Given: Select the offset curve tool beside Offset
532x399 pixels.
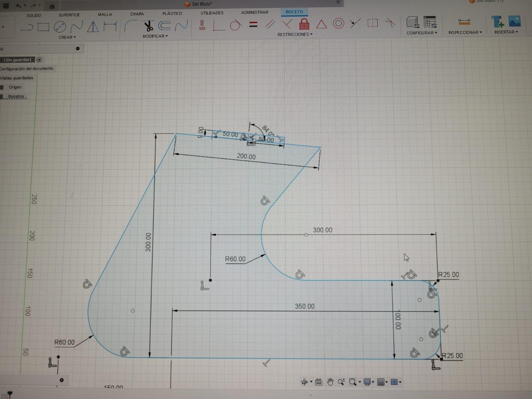Looking at the screenshot, I should coord(181,25).
